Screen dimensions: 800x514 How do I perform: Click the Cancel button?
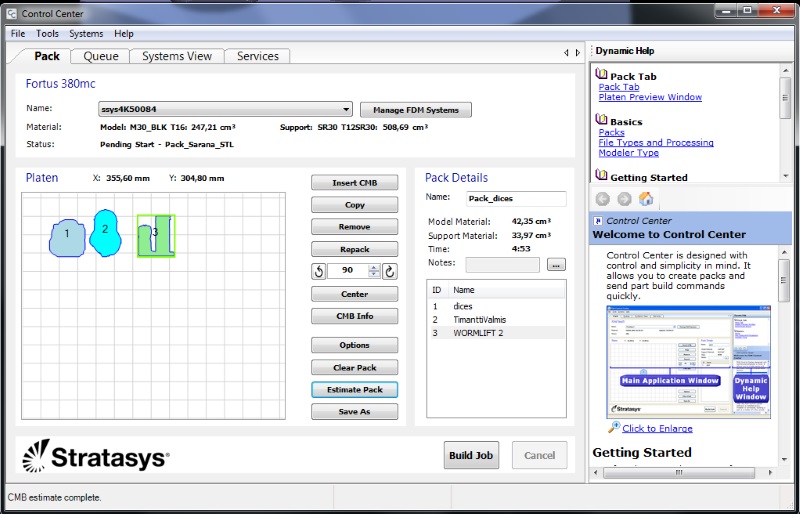539,455
